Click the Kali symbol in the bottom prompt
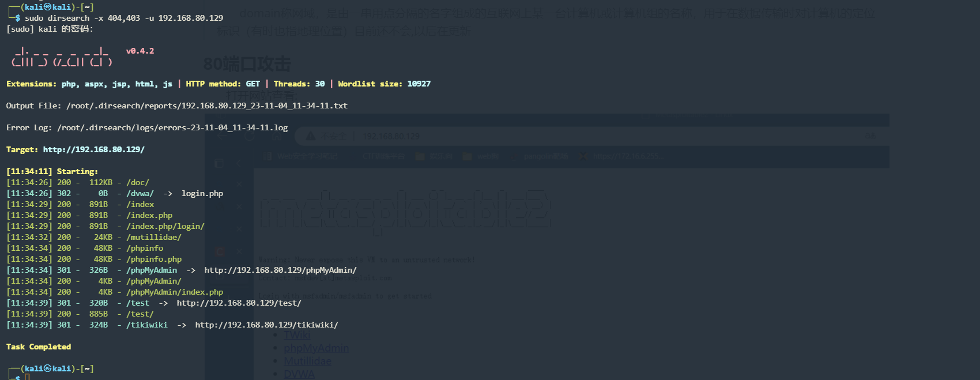This screenshot has height=380, width=980. (x=48, y=368)
